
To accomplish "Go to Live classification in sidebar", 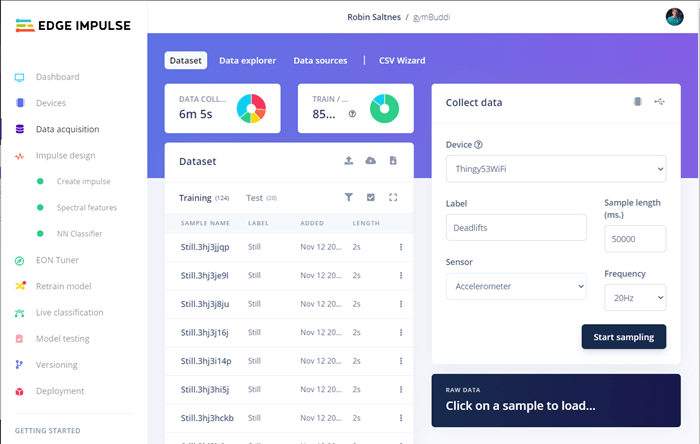I will [x=69, y=312].
